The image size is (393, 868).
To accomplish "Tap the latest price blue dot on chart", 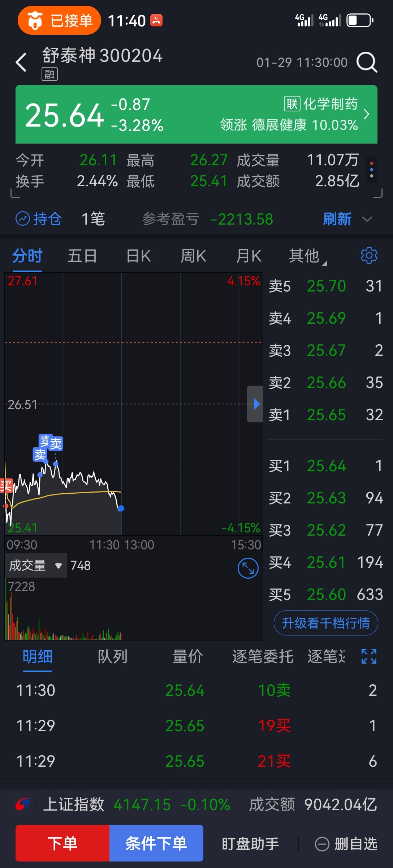I will 121,509.
